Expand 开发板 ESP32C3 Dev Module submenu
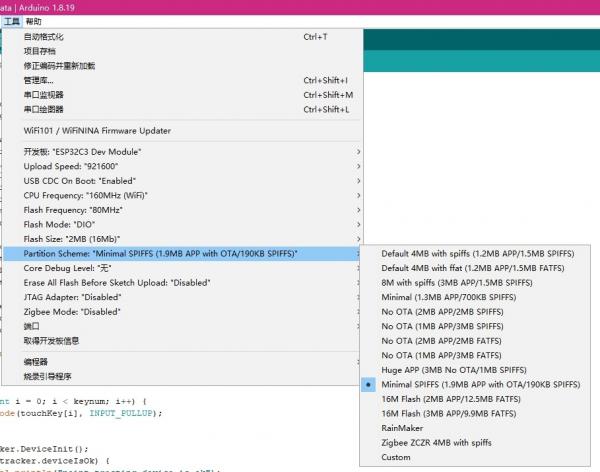 [182, 152]
